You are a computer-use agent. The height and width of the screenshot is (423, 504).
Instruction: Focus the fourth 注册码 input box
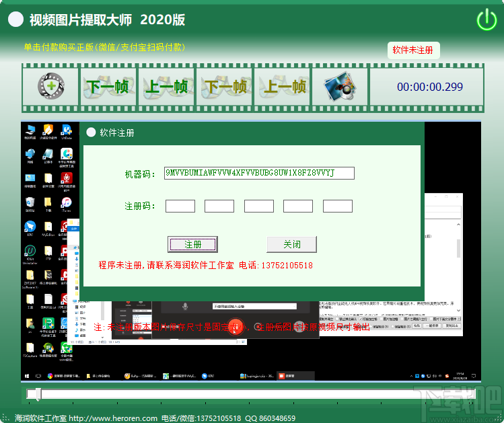(x=298, y=206)
